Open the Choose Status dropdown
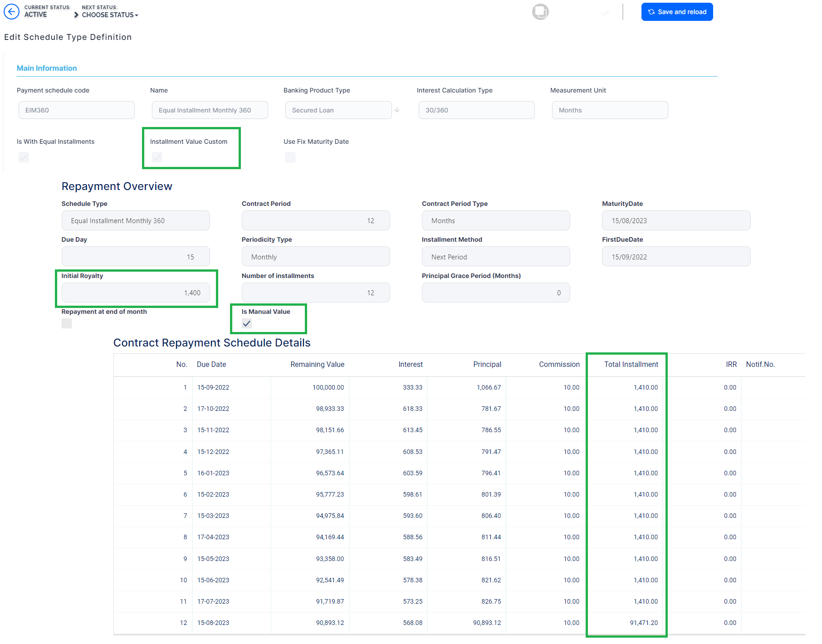Viewport: 822px width, 644px height. coord(110,15)
